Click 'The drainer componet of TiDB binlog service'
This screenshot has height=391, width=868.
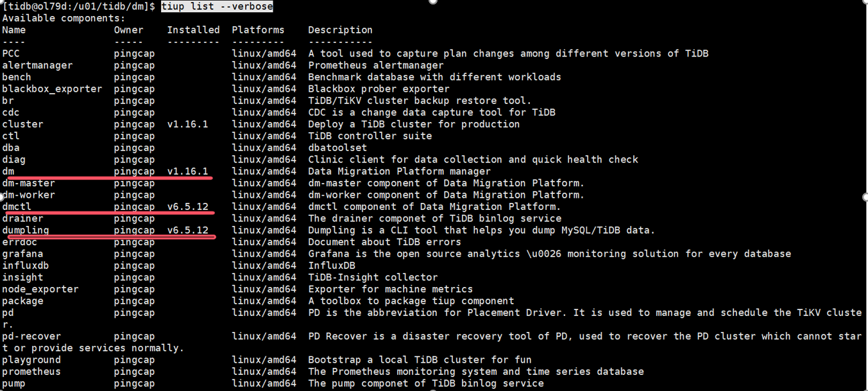coord(434,219)
